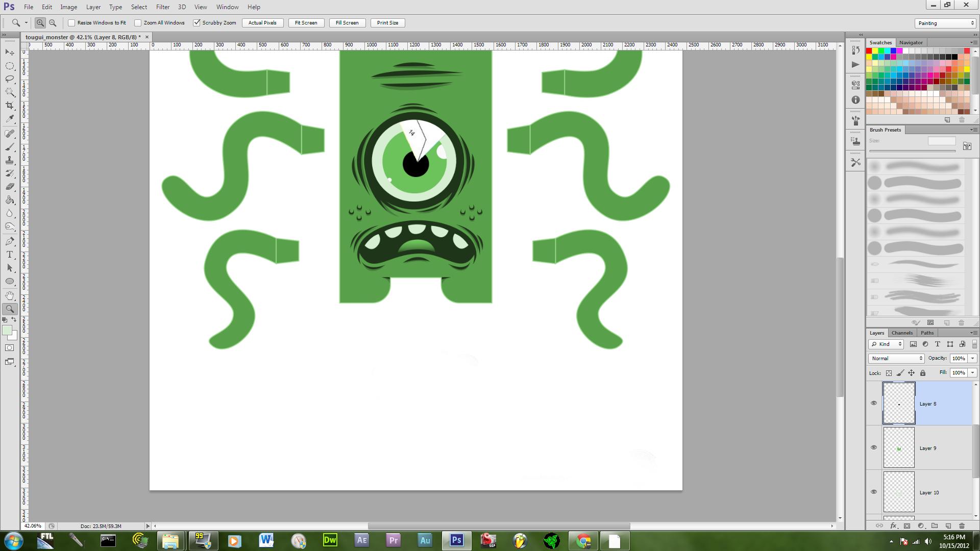Open the Zoom tool preset picker arrow

pyautogui.click(x=26, y=23)
